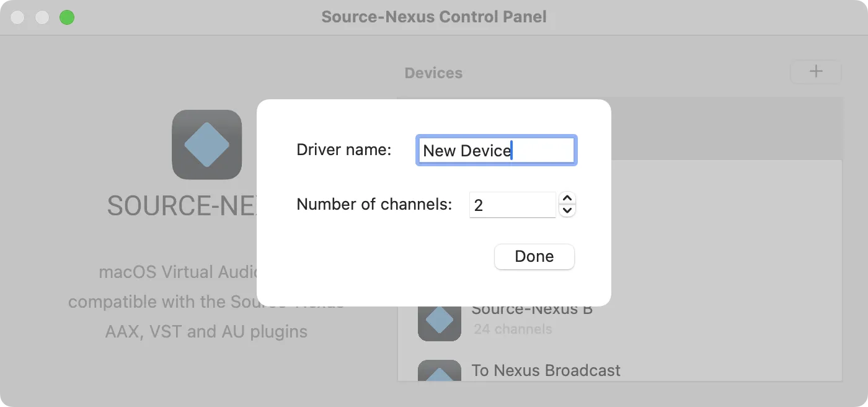Click the green zoom window button
This screenshot has height=407, width=868.
pyautogui.click(x=67, y=17)
